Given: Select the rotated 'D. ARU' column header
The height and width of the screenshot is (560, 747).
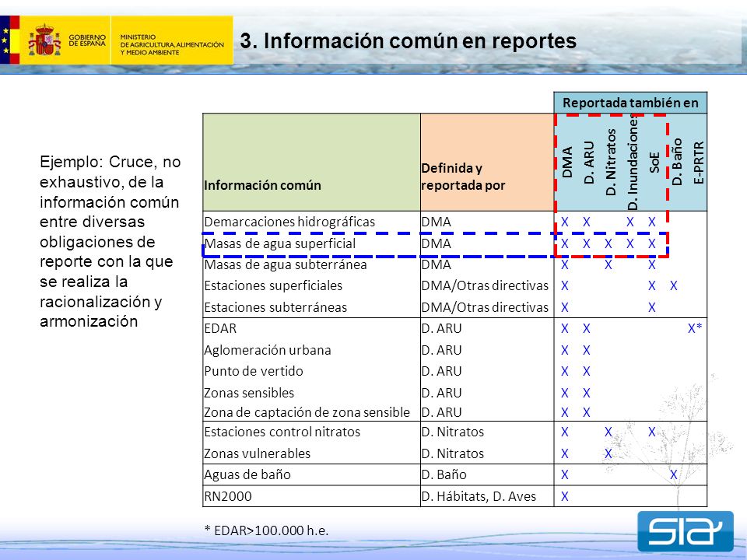Looking at the screenshot, I should click(x=589, y=163).
